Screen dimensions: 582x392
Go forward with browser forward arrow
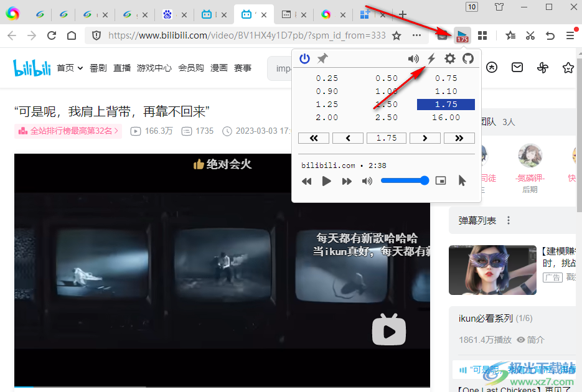[x=32, y=35]
